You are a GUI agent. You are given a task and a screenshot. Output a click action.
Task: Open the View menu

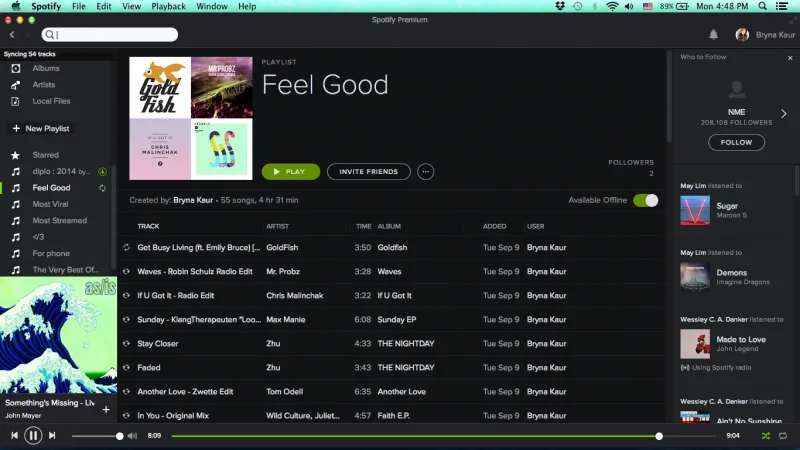click(131, 6)
